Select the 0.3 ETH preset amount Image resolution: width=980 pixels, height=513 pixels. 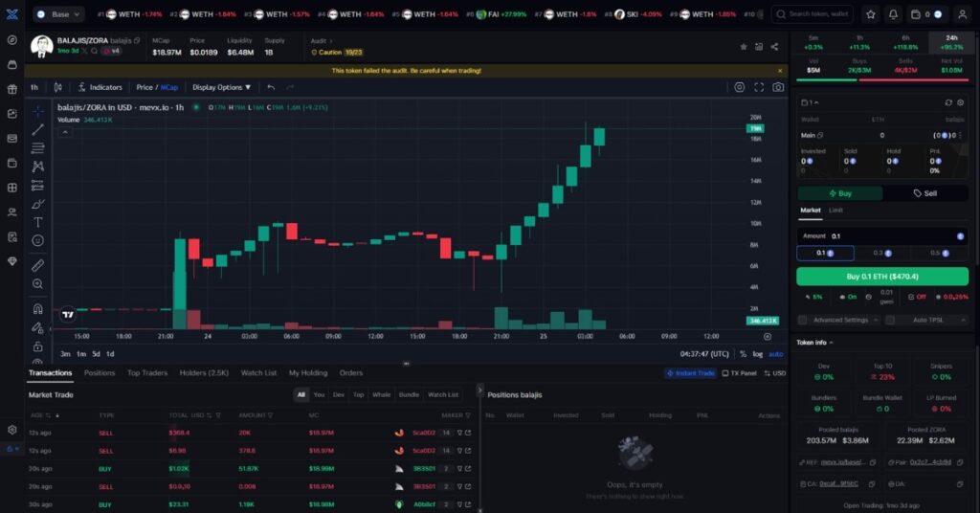tap(882, 253)
